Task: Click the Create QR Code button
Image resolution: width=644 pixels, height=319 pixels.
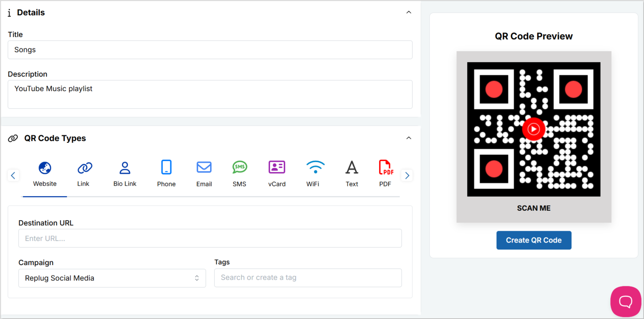Action: pos(534,240)
